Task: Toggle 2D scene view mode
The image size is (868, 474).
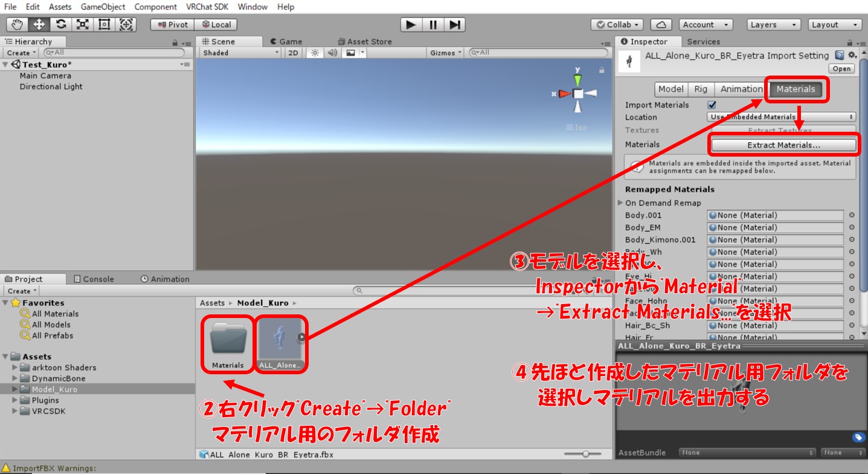Action: tap(293, 53)
